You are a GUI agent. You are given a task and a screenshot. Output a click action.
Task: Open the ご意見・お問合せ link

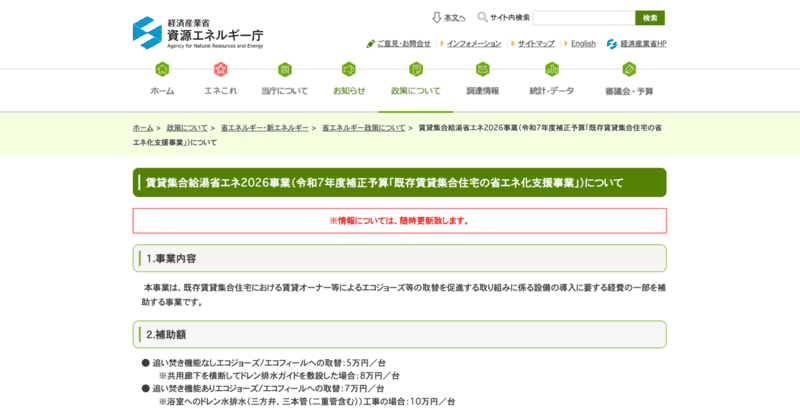pos(404,44)
